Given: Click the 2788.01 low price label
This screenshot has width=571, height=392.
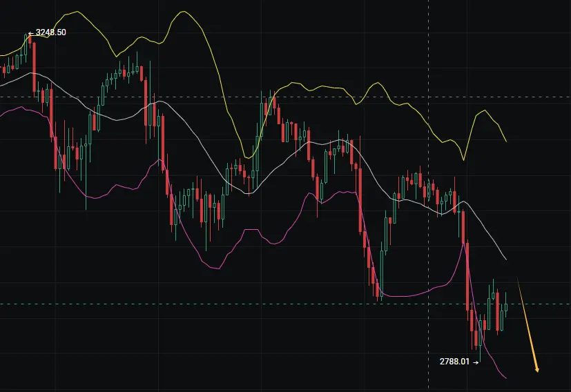Looking at the screenshot, I should (x=454, y=362).
